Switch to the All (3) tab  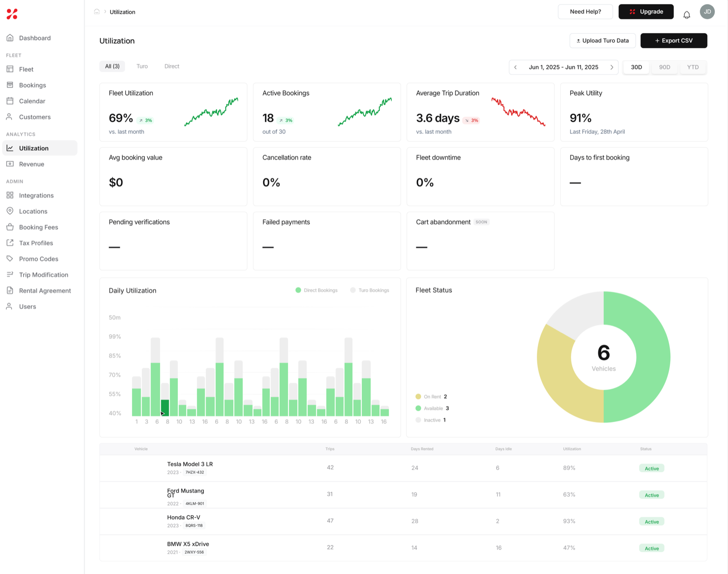coord(112,66)
